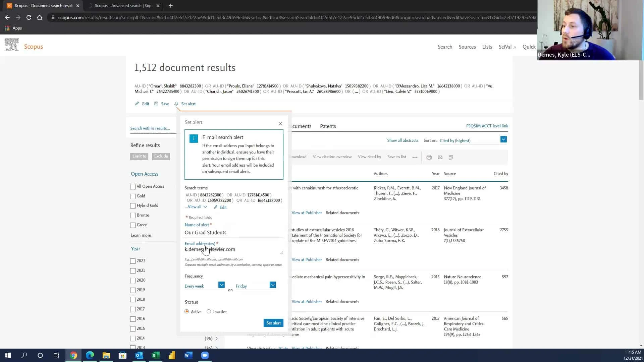Click the Show all abstracts link

402,140
